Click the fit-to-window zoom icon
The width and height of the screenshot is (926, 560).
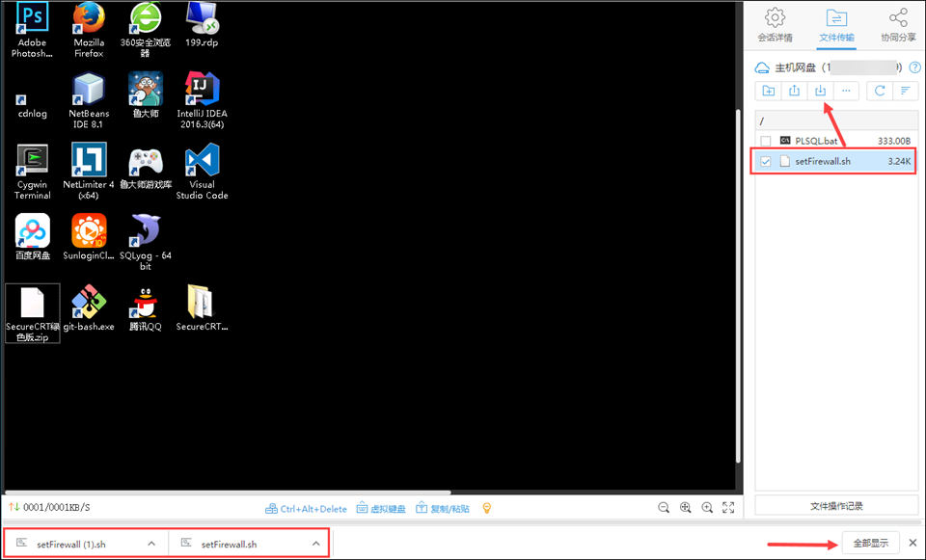coord(685,508)
